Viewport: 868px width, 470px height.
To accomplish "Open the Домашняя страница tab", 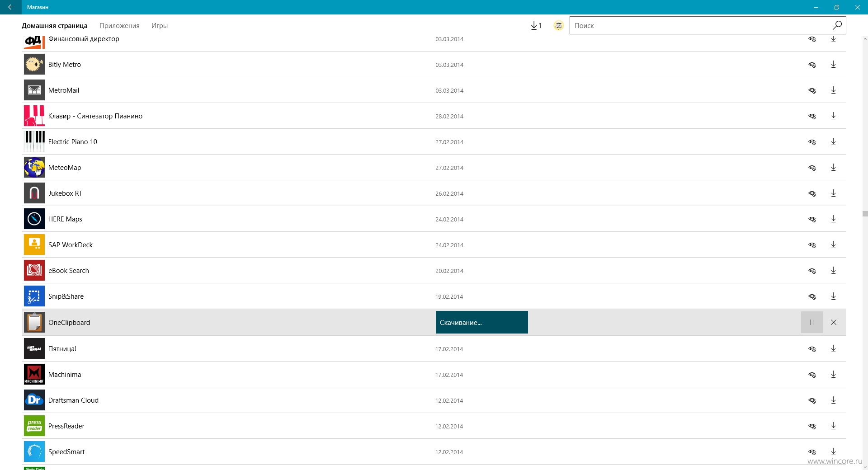I will tap(55, 26).
